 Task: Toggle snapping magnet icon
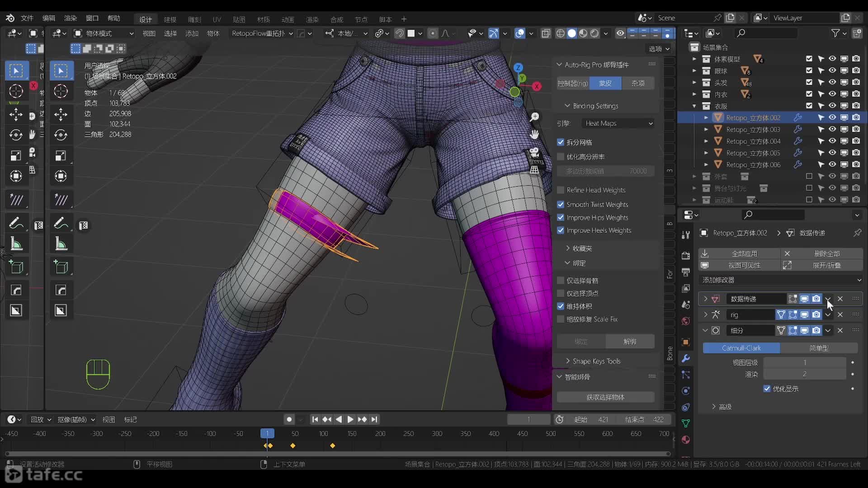[x=399, y=33]
